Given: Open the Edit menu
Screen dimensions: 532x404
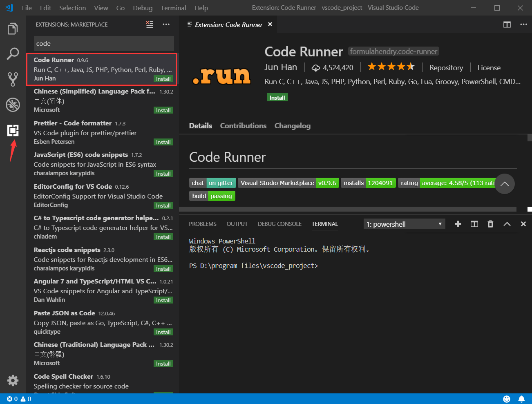Looking at the screenshot, I should [x=46, y=8].
